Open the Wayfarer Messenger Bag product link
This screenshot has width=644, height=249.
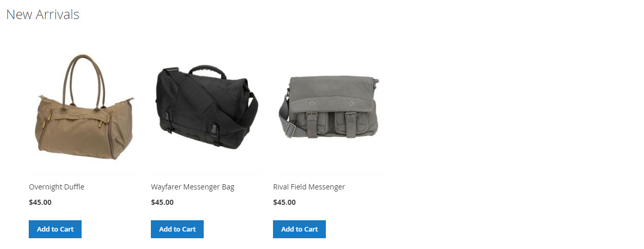pos(192,187)
